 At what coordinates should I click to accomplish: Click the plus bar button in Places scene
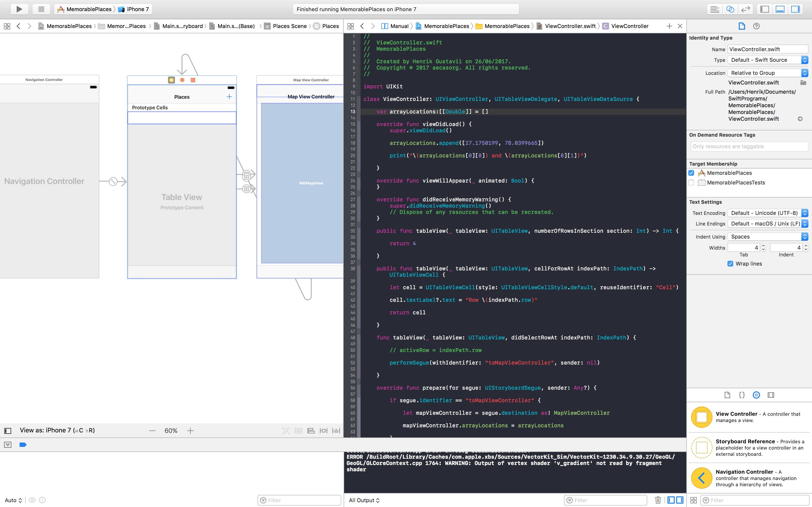229,97
